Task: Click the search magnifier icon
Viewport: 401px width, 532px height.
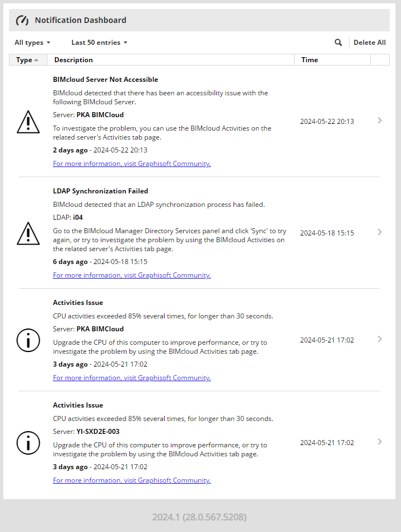Action: pos(338,43)
